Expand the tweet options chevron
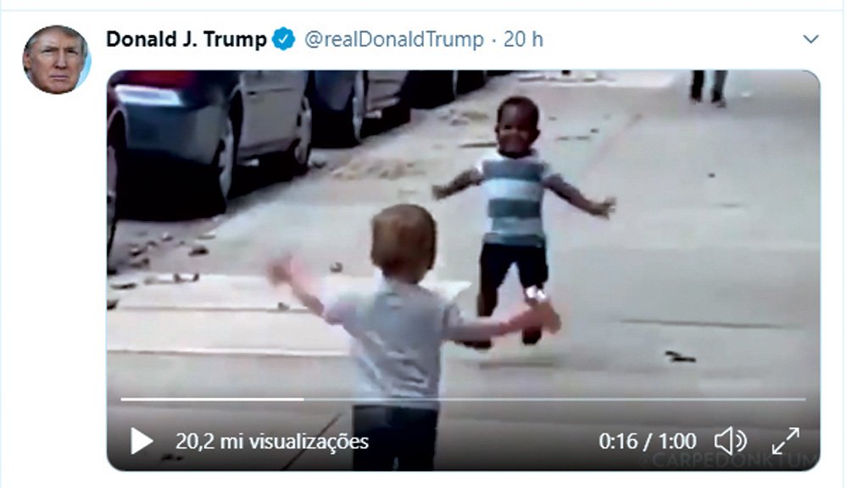The height and width of the screenshot is (488, 868). [810, 39]
